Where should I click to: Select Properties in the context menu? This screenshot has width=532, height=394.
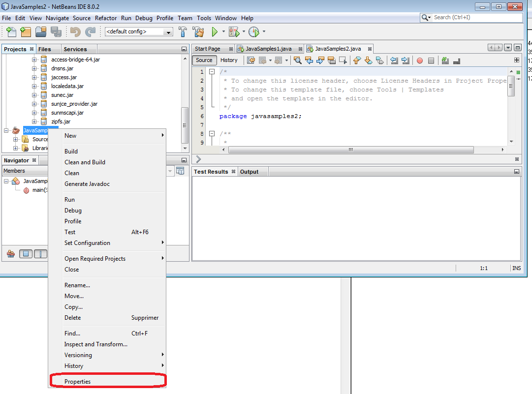[78, 382]
